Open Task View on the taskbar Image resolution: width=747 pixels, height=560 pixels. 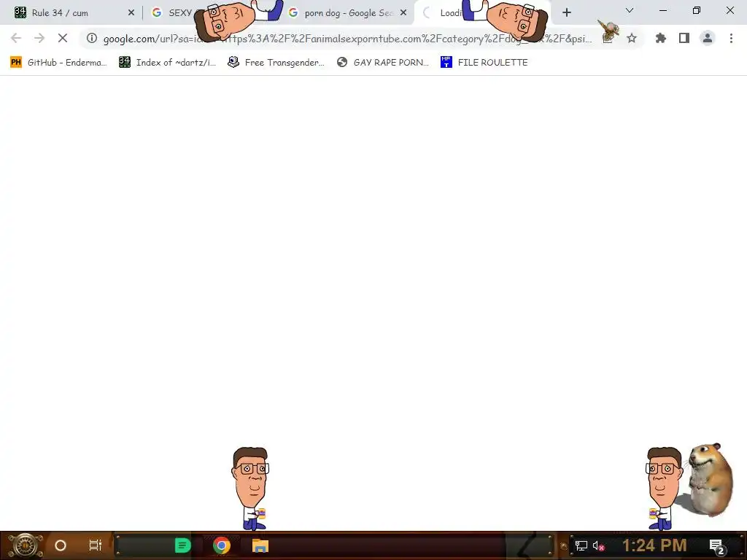point(96,545)
